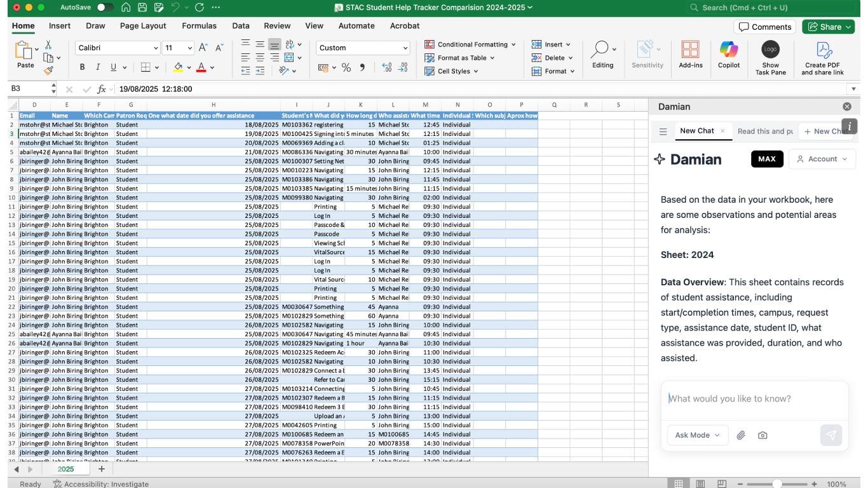This screenshot has width=868, height=488.
Task: Open the fill color dropdown arrow
Action: (x=189, y=67)
